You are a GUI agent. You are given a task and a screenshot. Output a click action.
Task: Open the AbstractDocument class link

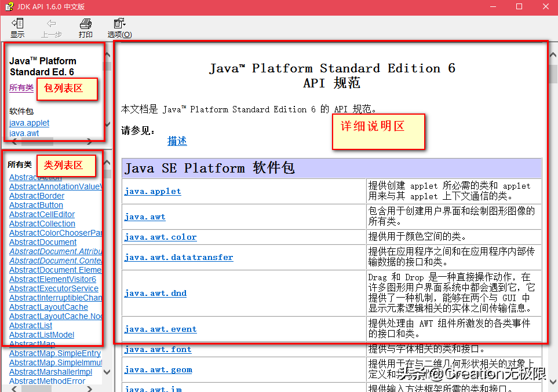point(43,242)
